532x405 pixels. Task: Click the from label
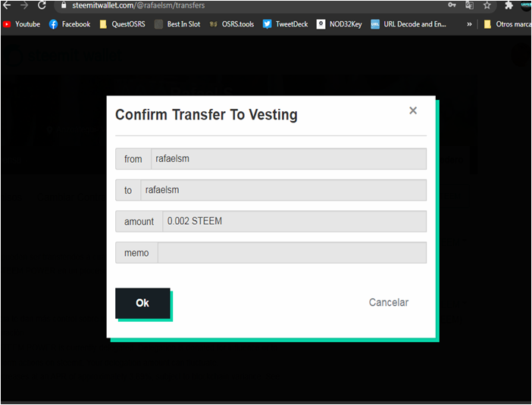133,159
